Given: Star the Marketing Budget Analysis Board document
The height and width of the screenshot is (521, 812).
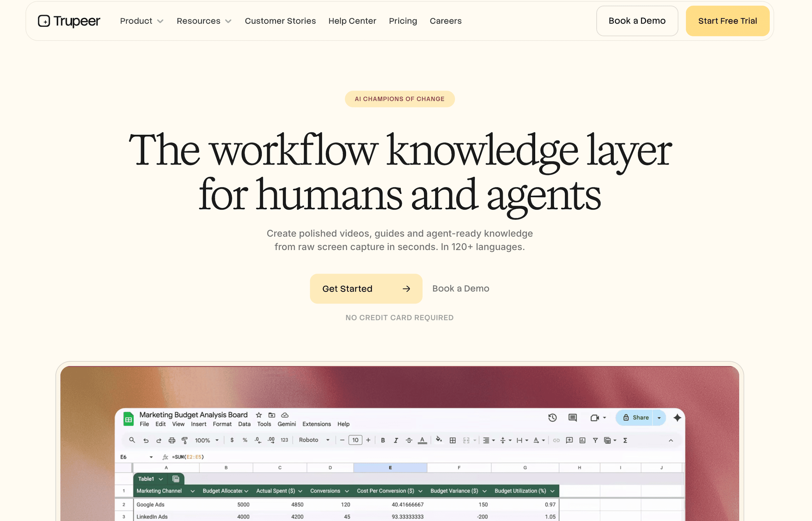Looking at the screenshot, I should 259,415.
